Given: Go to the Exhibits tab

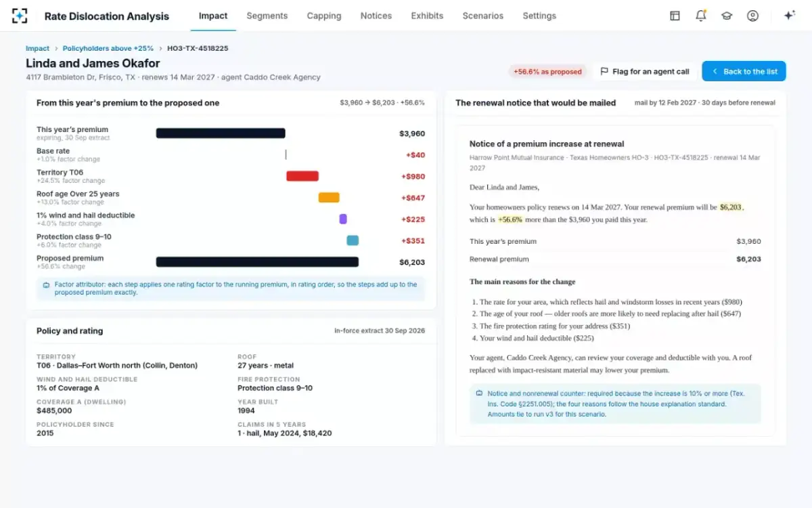Looking at the screenshot, I should click(427, 16).
